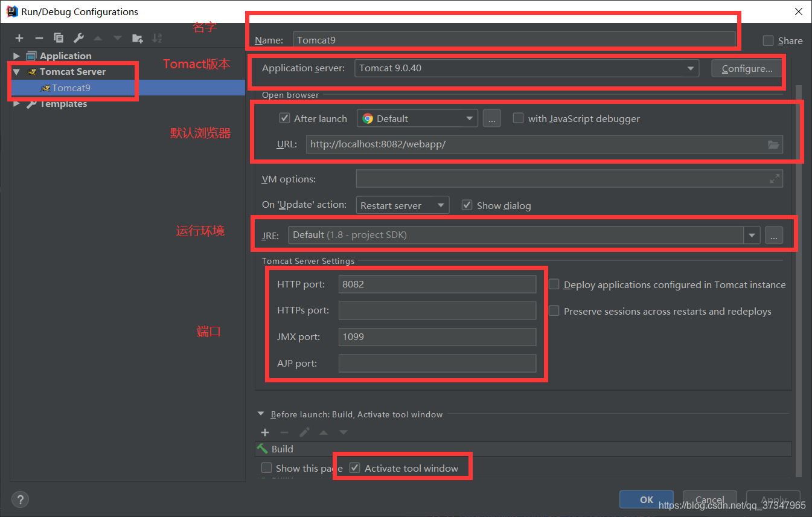Uncheck Activate tool window

point(354,467)
